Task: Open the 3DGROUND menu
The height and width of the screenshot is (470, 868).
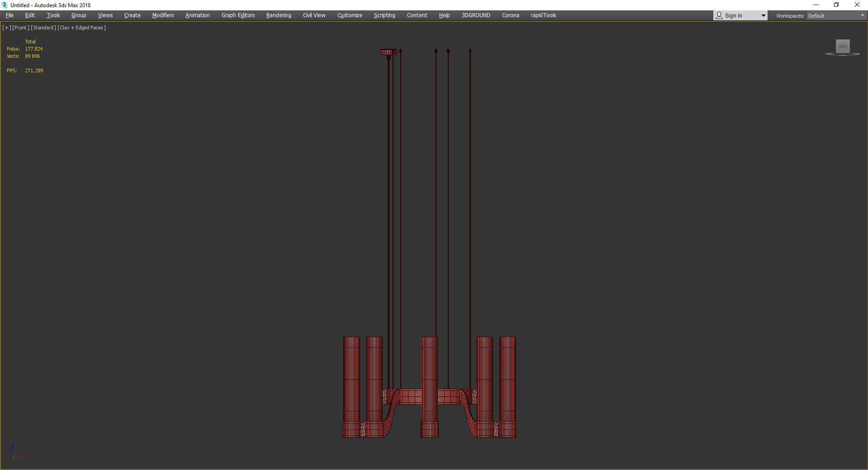Action: click(x=476, y=15)
